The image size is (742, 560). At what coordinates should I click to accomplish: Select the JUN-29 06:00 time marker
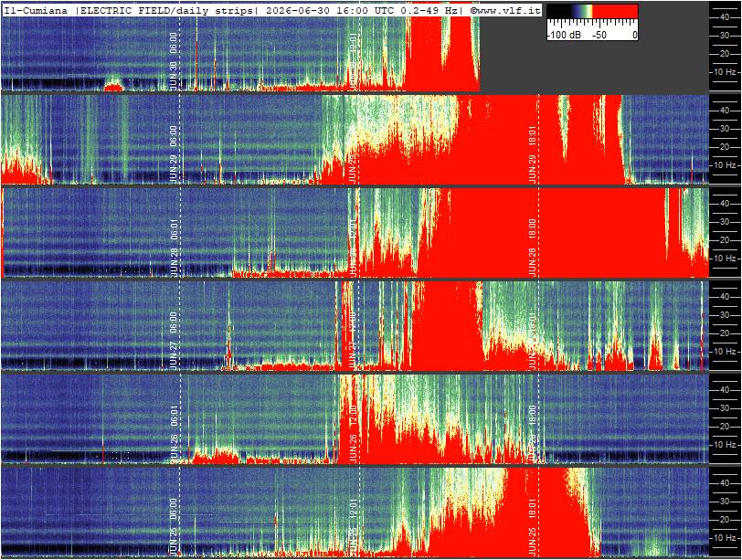tap(174, 154)
